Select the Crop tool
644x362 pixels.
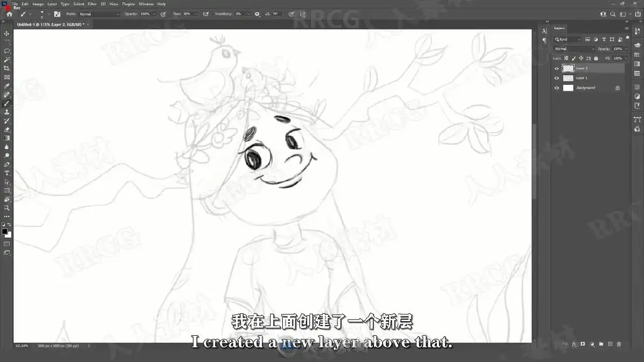[7, 69]
